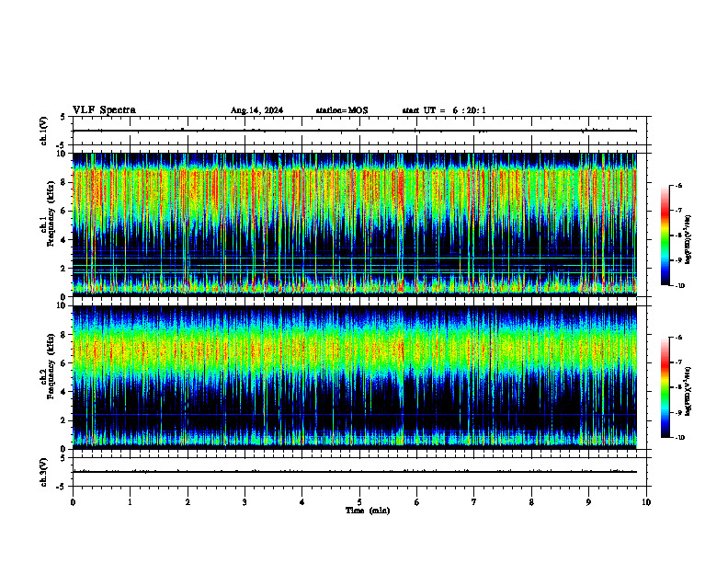Click the "-10" label on ch.2 colorbar

pyautogui.click(x=678, y=437)
